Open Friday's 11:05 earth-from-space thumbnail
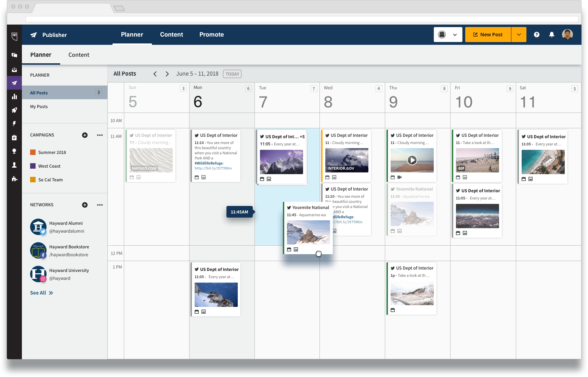 tap(478, 216)
